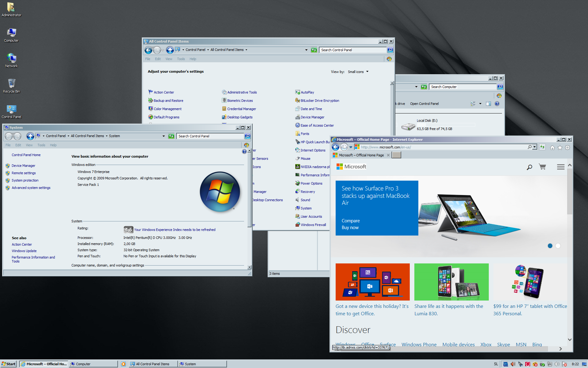588x368 pixels.
Task: Open the Tools menu in System window
Action: (41, 145)
